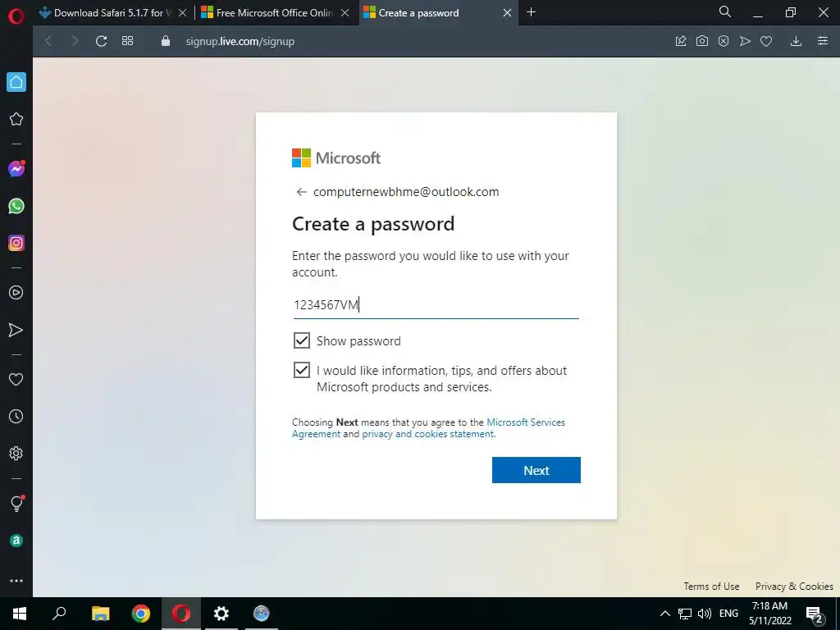840x630 pixels.
Task: Open the globe app on the taskbar
Action: [262, 614]
